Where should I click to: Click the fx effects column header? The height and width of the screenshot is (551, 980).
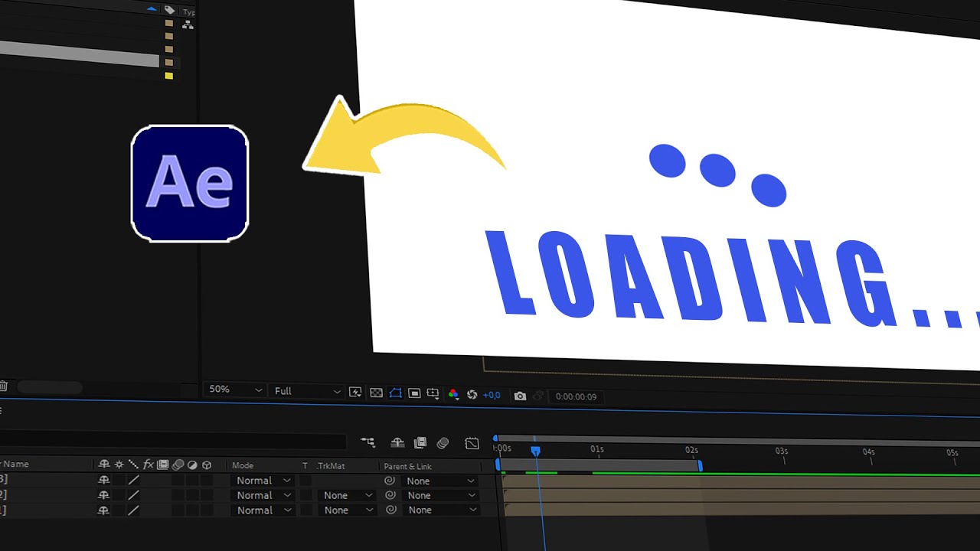(149, 465)
